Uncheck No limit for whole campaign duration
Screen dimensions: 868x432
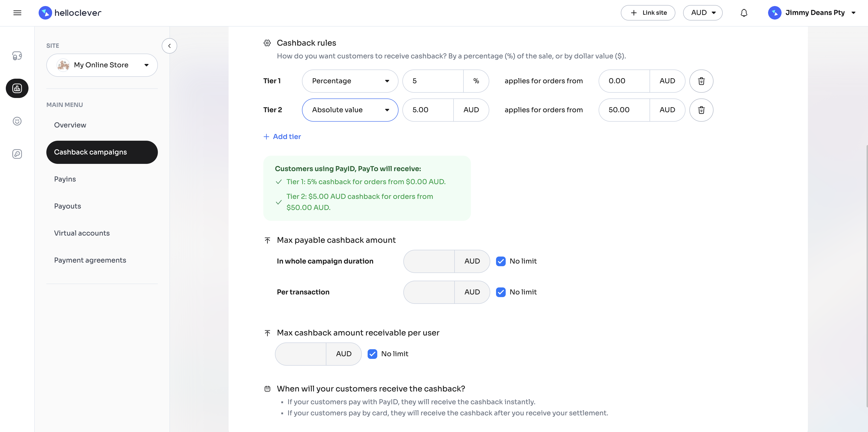pyautogui.click(x=501, y=261)
